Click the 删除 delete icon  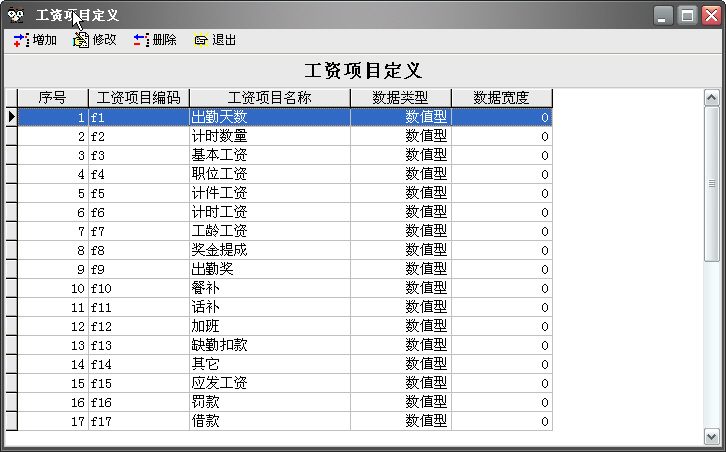click(x=141, y=40)
